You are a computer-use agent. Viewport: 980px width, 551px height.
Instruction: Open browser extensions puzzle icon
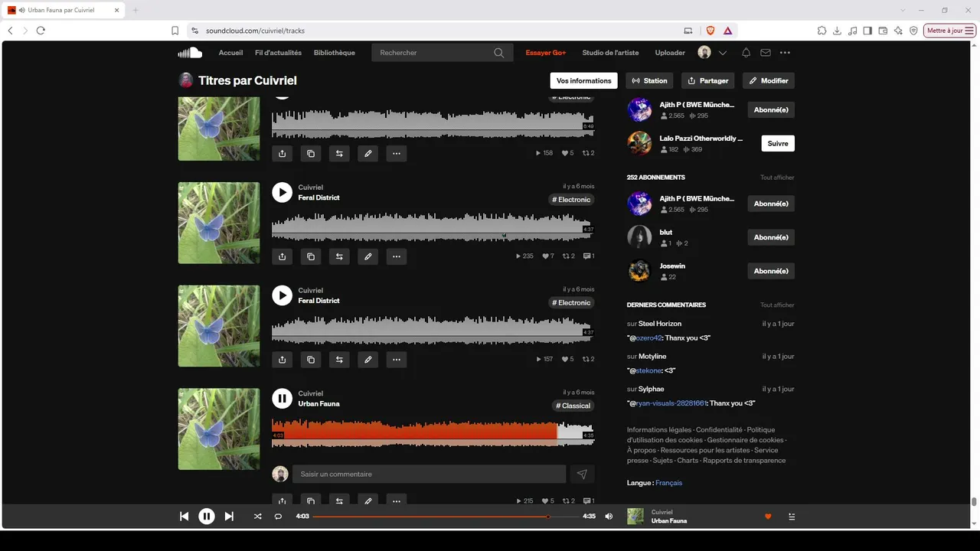(x=822, y=31)
